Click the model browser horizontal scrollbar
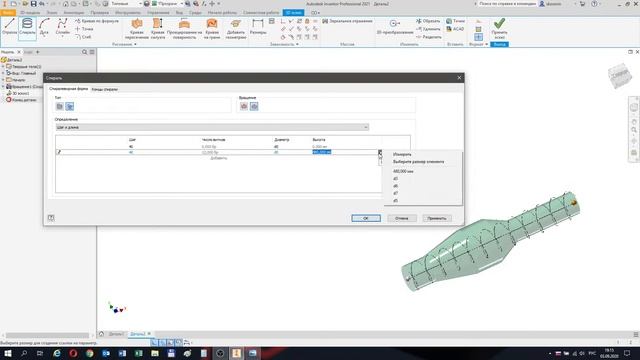The height and width of the screenshot is (360, 640). point(47,336)
